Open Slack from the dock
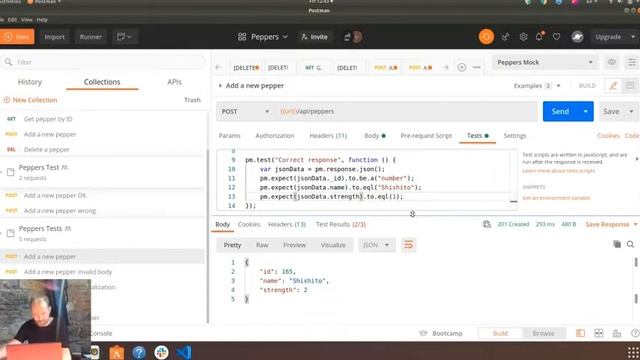Screen dimensions: 640x360 point(161,352)
